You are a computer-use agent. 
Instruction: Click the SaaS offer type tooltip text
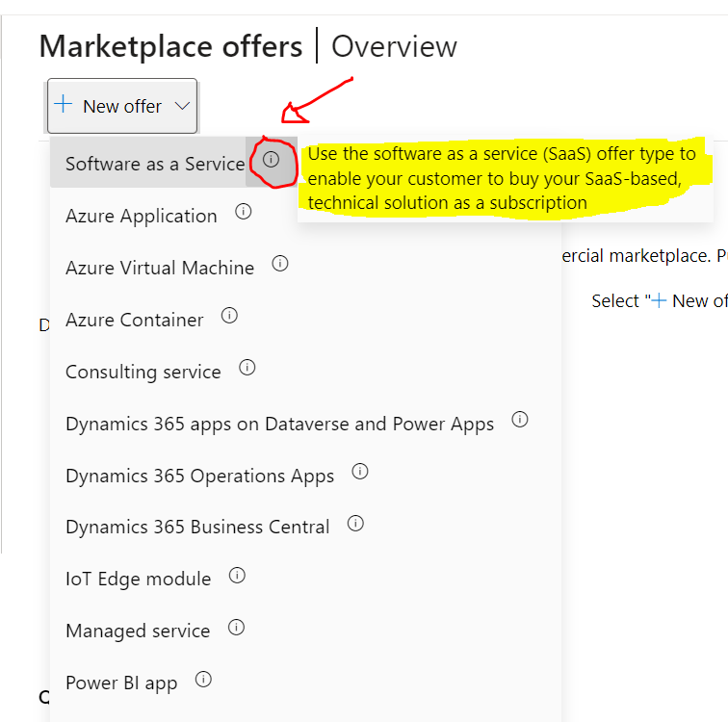tap(502, 178)
